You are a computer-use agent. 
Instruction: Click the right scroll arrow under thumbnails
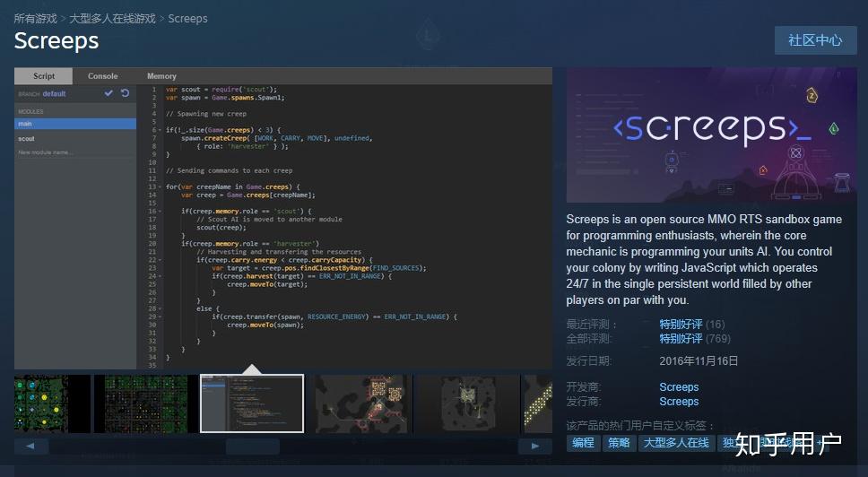coord(534,446)
